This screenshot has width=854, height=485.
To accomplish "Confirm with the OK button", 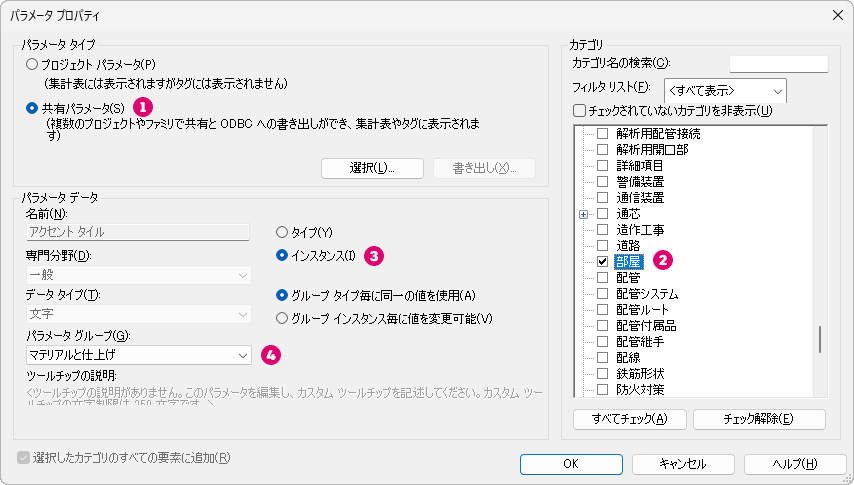I will point(571,464).
